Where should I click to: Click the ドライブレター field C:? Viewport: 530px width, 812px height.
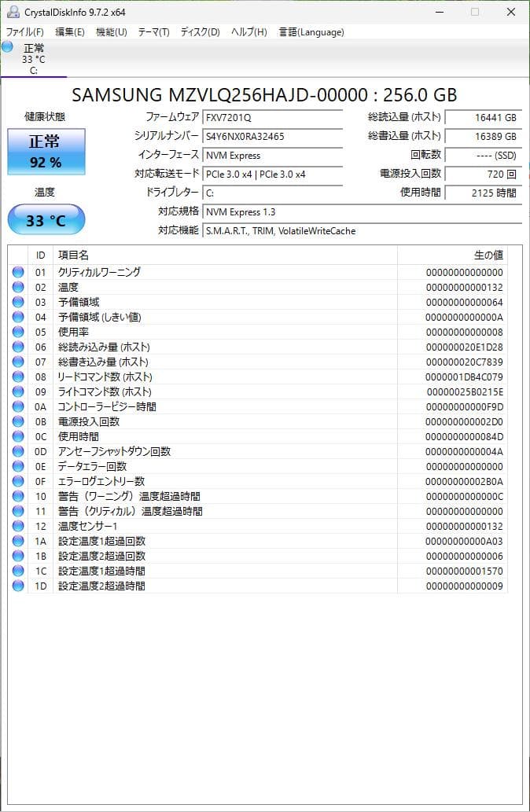273,193
